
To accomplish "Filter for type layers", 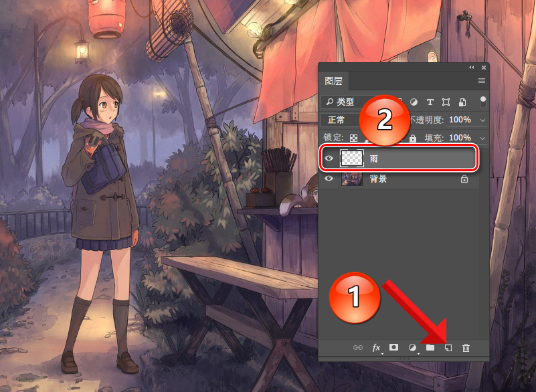I will 430,102.
